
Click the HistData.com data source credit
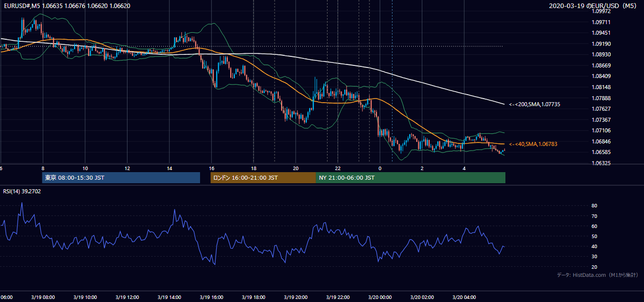(598, 275)
